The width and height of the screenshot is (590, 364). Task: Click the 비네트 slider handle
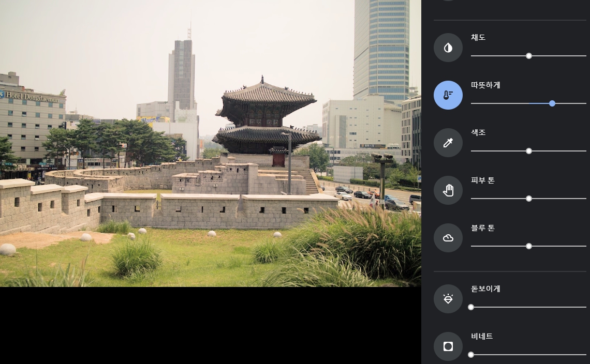click(471, 355)
